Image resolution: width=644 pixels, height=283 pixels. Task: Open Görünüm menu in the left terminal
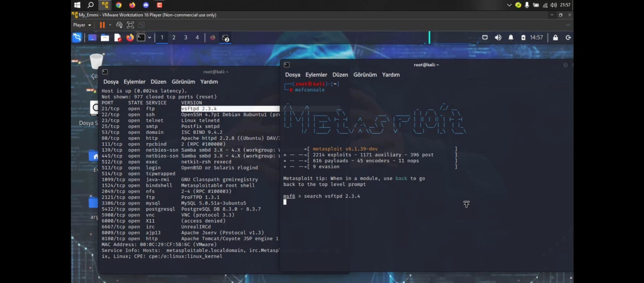(183, 82)
